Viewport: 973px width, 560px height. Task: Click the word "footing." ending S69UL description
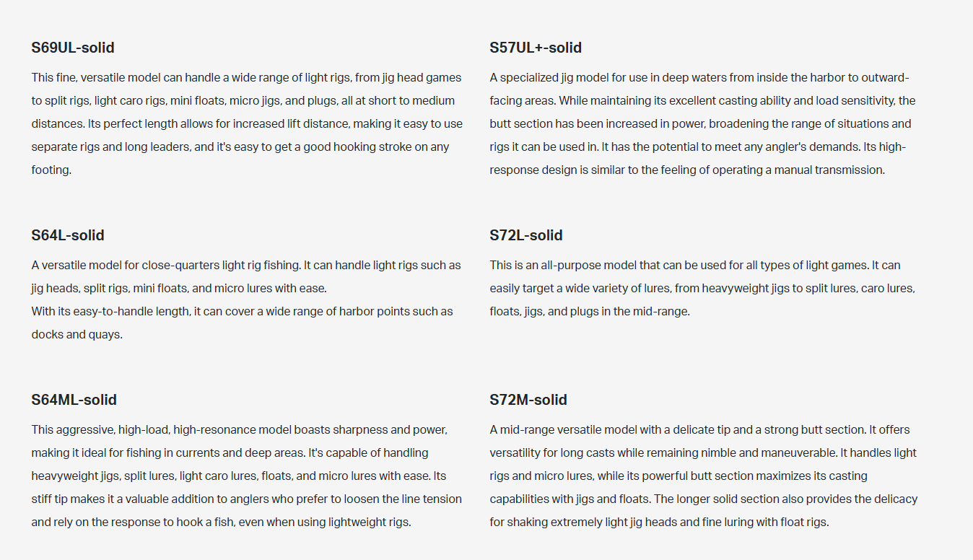51,170
